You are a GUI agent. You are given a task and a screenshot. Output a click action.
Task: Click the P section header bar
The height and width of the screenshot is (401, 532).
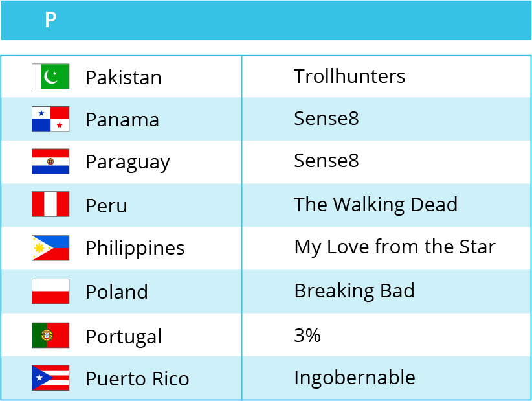pyautogui.click(x=266, y=20)
